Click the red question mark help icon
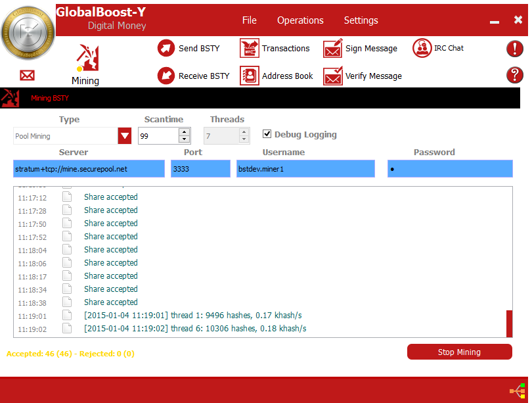This screenshot has height=403, width=532. (515, 75)
